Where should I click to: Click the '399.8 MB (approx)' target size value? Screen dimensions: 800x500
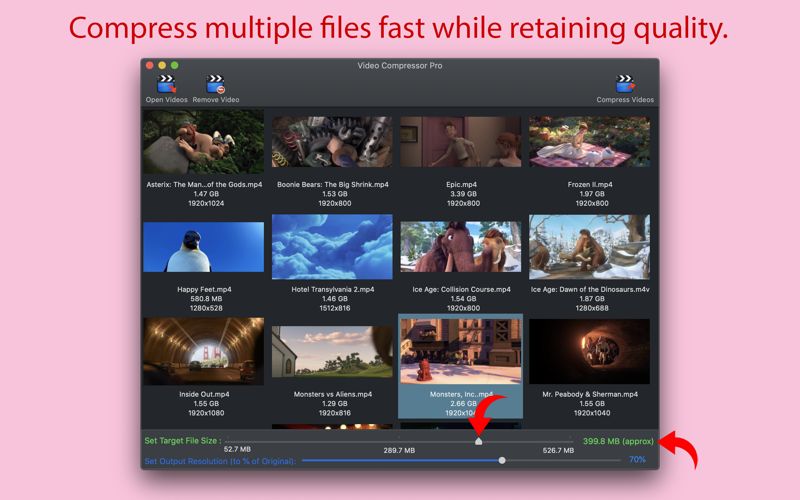click(618, 441)
